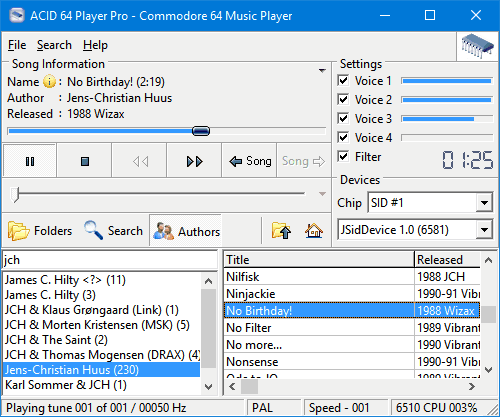
Task: Click the folder up one level icon
Action: click(x=281, y=230)
